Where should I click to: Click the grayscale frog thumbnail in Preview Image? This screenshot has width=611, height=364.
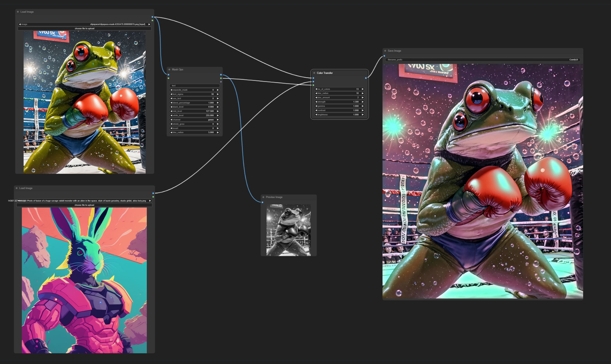(289, 230)
